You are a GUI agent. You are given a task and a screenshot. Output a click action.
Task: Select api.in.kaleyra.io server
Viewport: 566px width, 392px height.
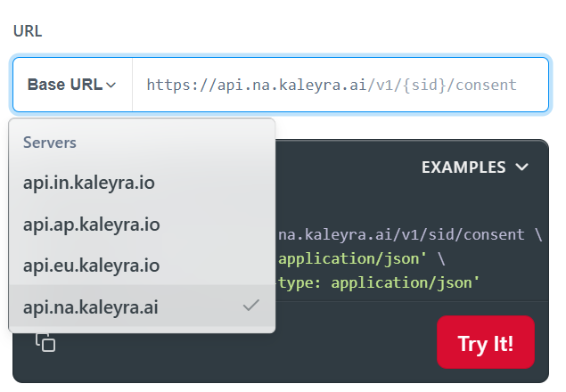[142, 183]
